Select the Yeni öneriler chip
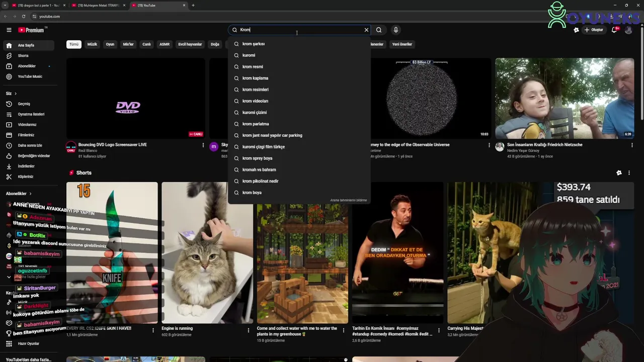644x362 pixels. coord(402,44)
